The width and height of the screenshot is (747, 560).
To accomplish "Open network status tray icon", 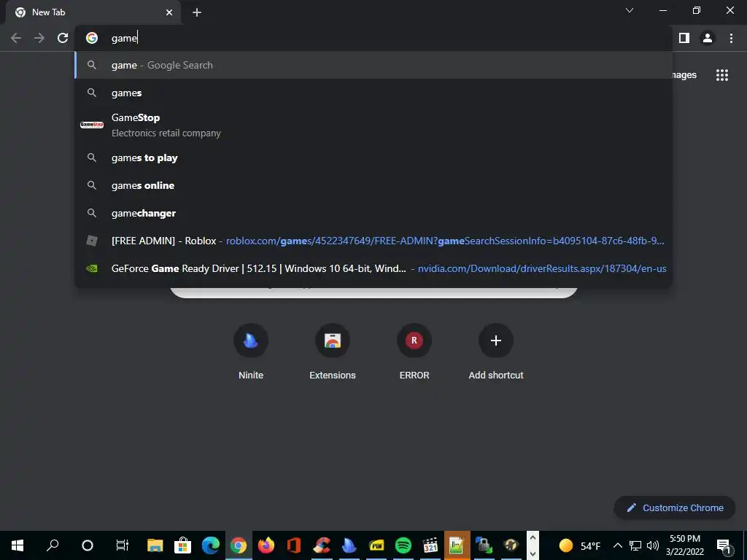I will pos(635,545).
